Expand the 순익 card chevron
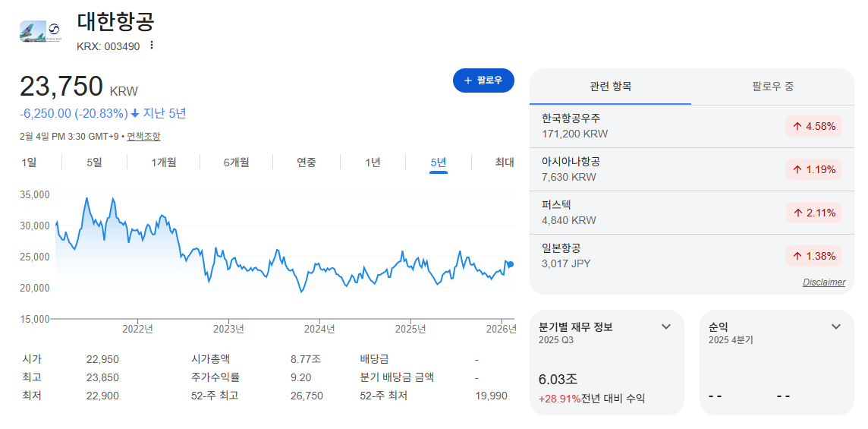868x429 pixels. point(836,326)
